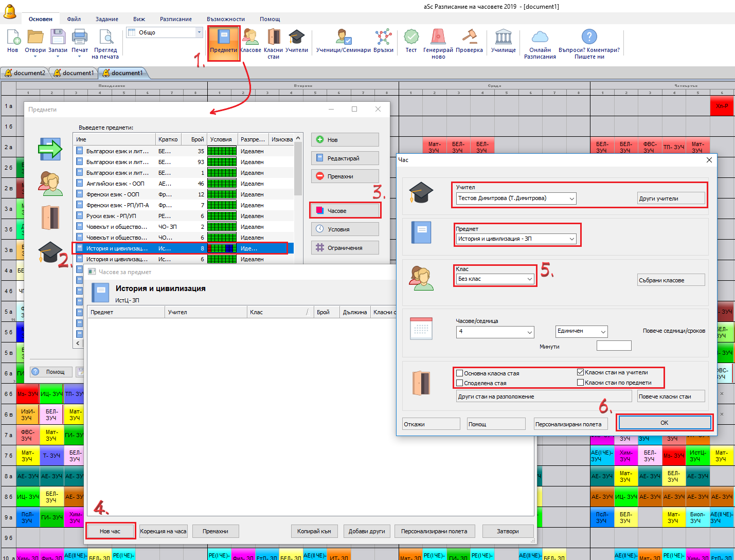Tick the Споделена стая checkbox
The width and height of the screenshot is (735, 560).
460,383
